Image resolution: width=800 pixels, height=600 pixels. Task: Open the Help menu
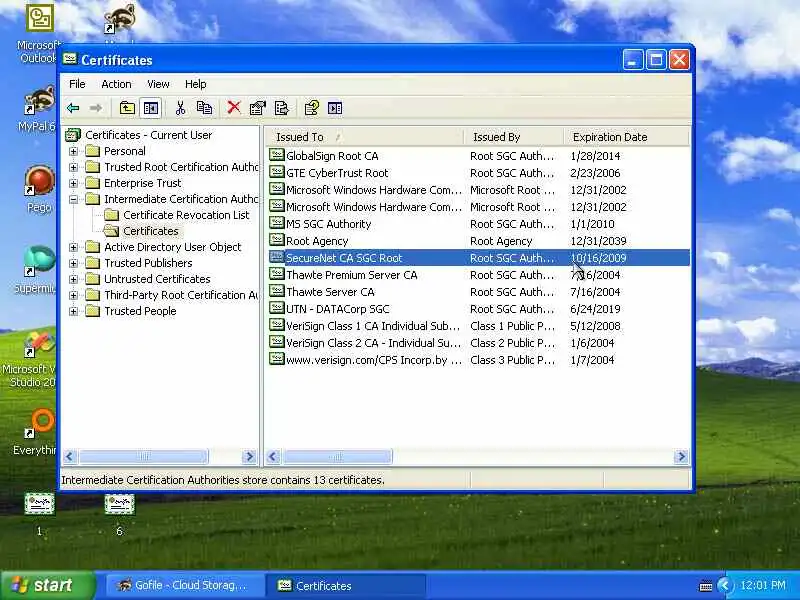(195, 84)
